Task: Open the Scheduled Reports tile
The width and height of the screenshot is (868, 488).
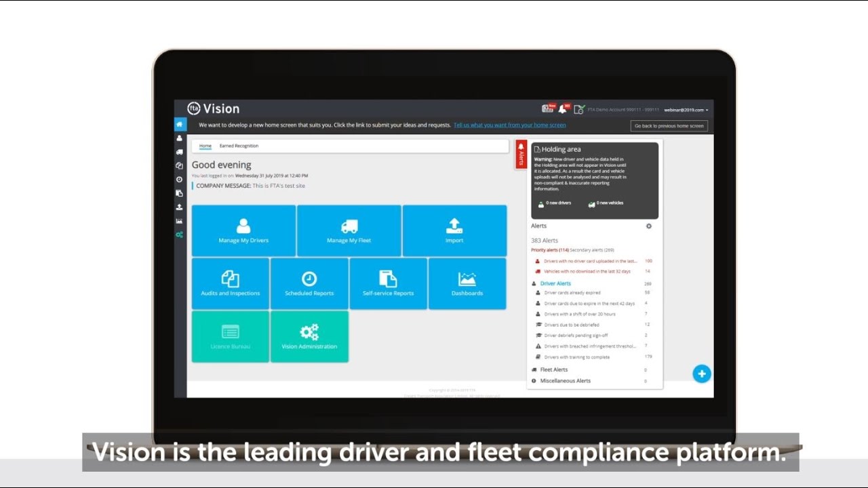Action: [309, 283]
